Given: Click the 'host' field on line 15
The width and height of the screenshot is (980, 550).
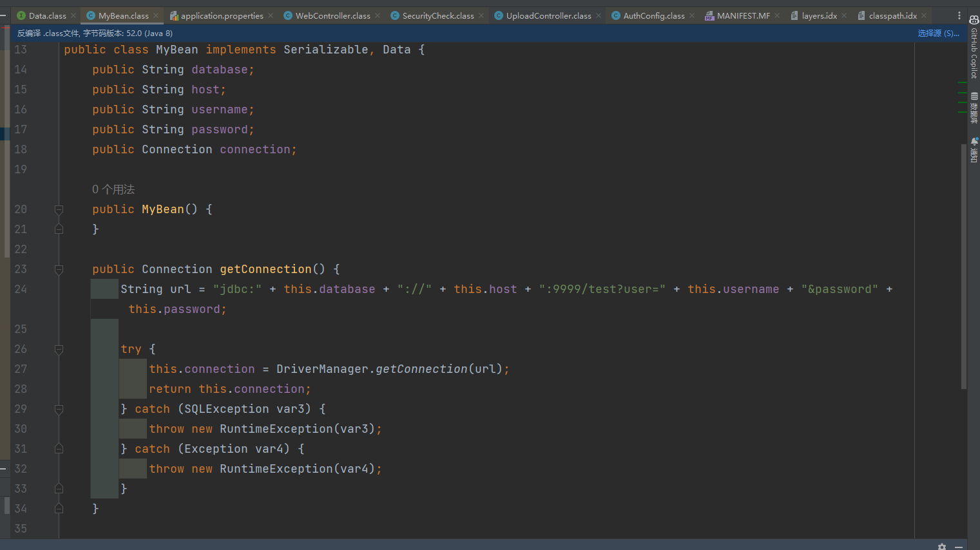Looking at the screenshot, I should (x=206, y=90).
